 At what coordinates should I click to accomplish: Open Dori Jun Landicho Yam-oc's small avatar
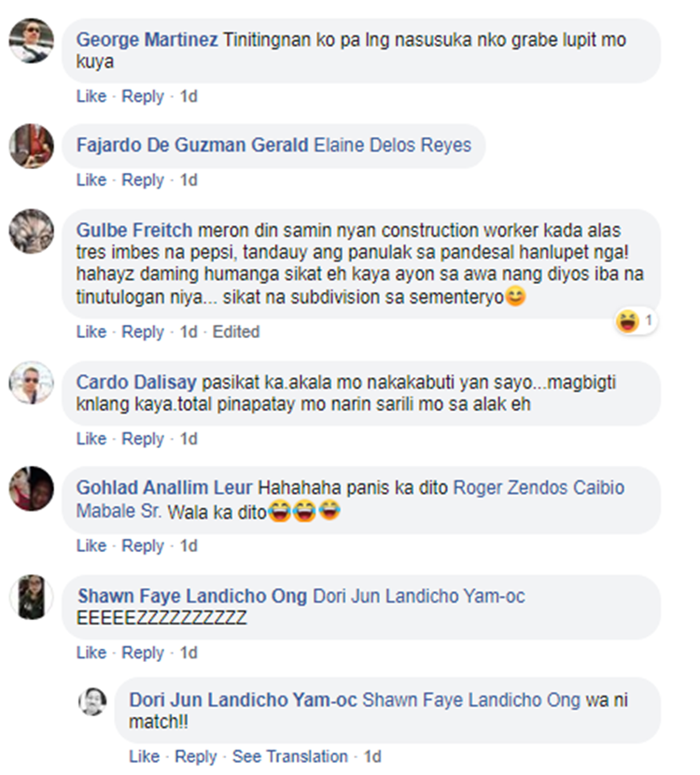[x=92, y=701]
